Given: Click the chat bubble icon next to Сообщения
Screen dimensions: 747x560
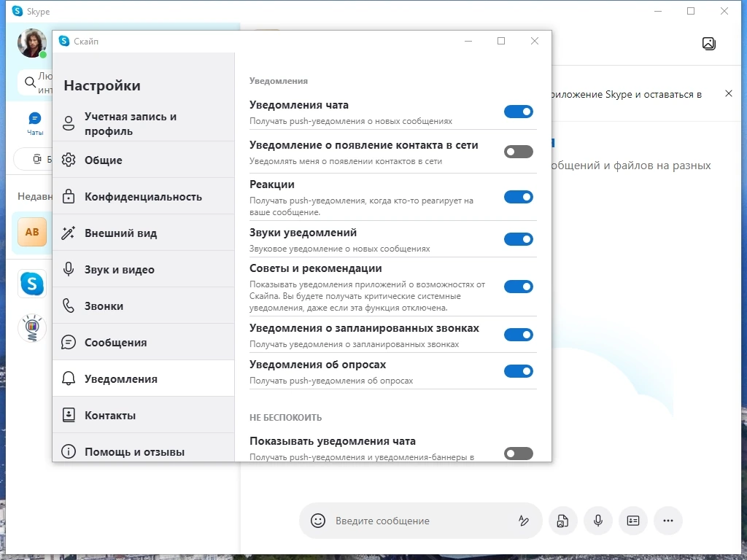Looking at the screenshot, I should tap(69, 342).
